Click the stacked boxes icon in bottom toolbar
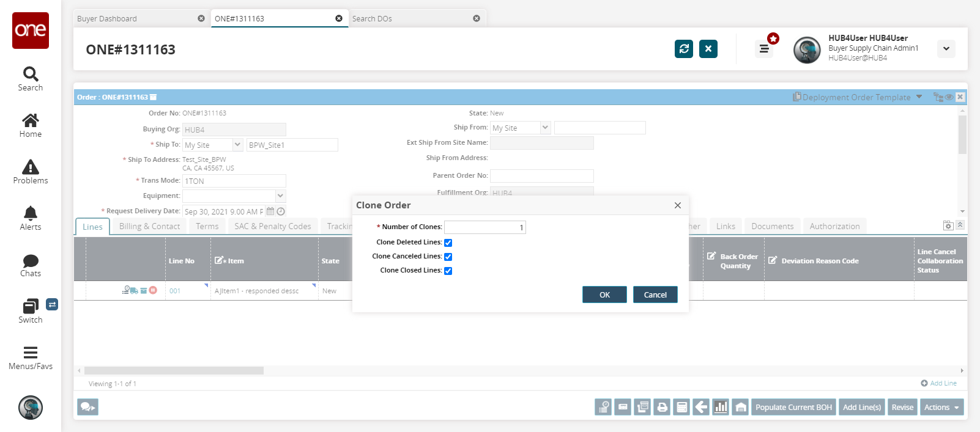 642,407
